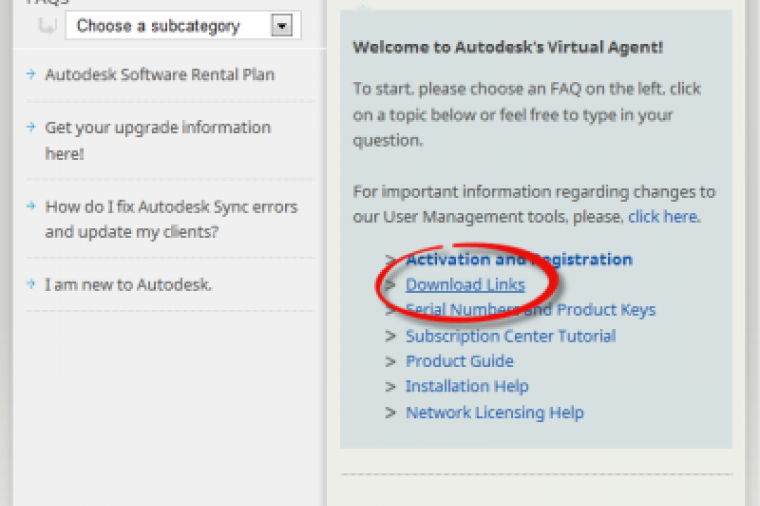Go to Subscription Center Tutorial

point(510,336)
